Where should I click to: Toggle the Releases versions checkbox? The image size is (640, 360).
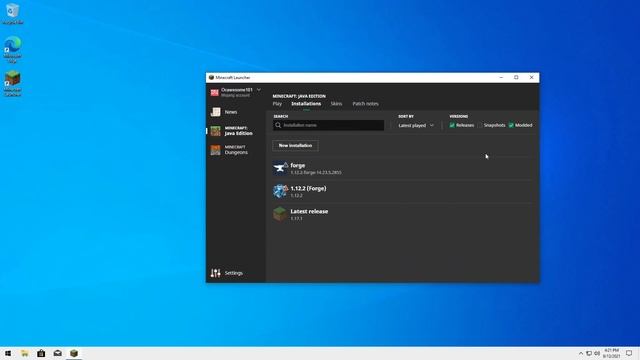452,125
